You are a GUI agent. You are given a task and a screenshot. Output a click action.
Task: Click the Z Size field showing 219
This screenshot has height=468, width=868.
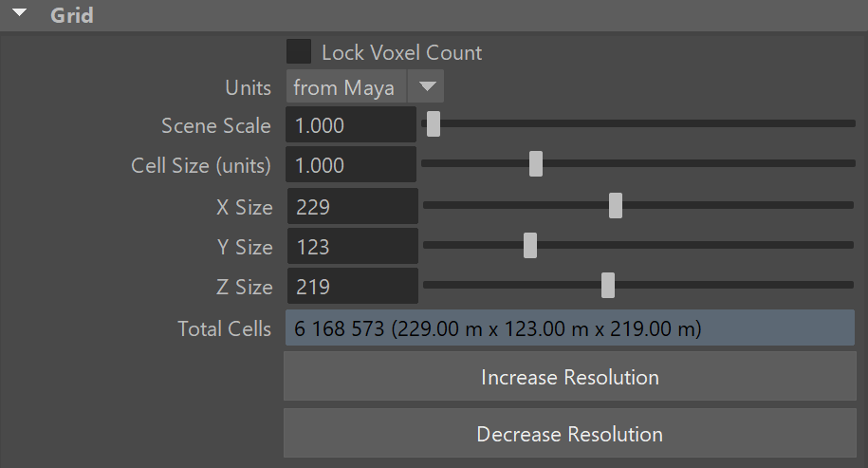point(353,287)
